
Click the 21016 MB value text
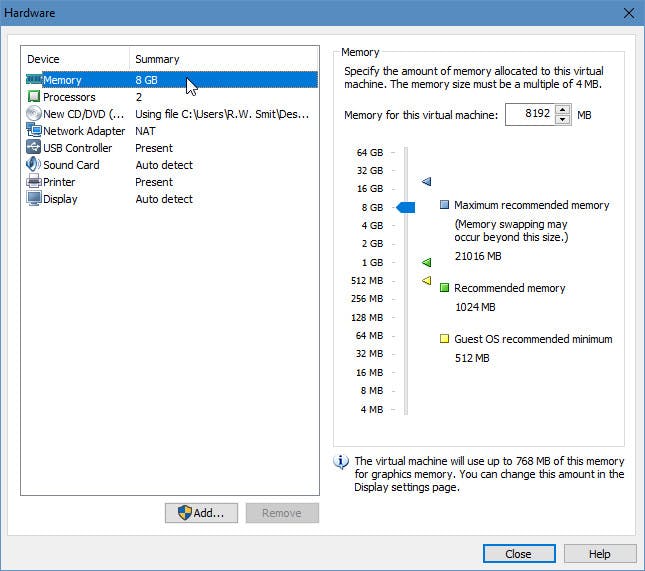(478, 256)
